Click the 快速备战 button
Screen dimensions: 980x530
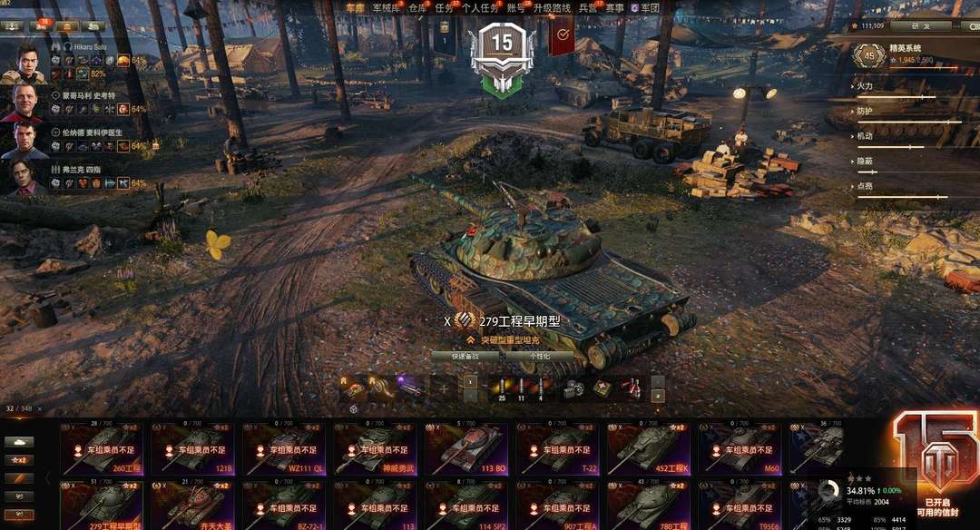(x=465, y=357)
